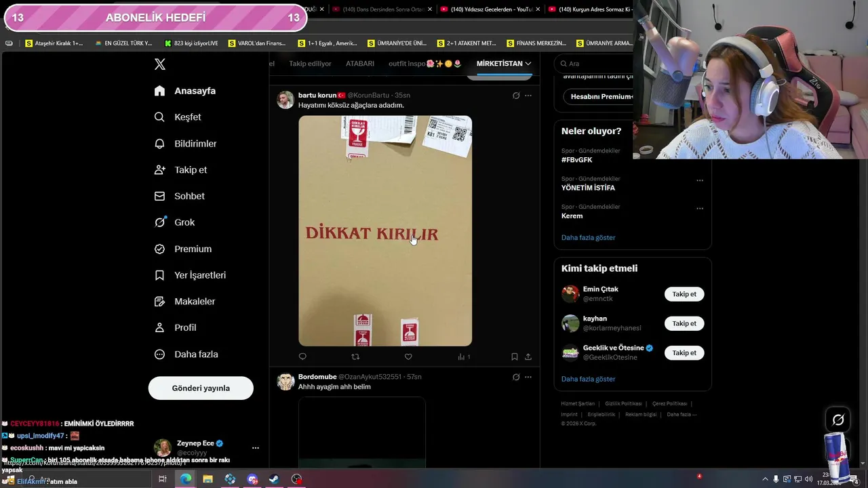Switch to ATABARI tab

(x=360, y=64)
